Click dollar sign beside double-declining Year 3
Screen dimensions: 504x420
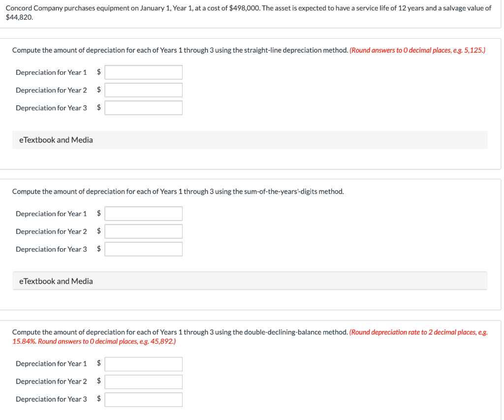98,399
